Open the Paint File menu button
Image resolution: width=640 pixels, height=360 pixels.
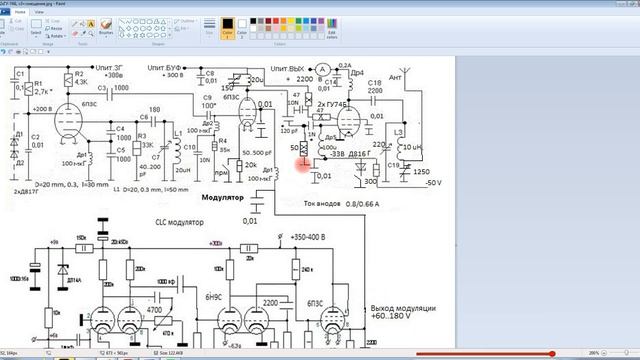point(5,12)
